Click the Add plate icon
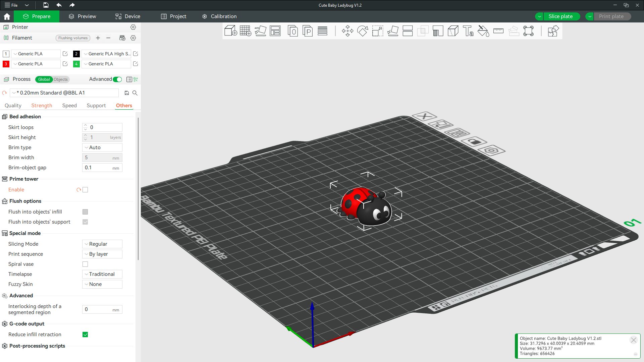 click(246, 31)
